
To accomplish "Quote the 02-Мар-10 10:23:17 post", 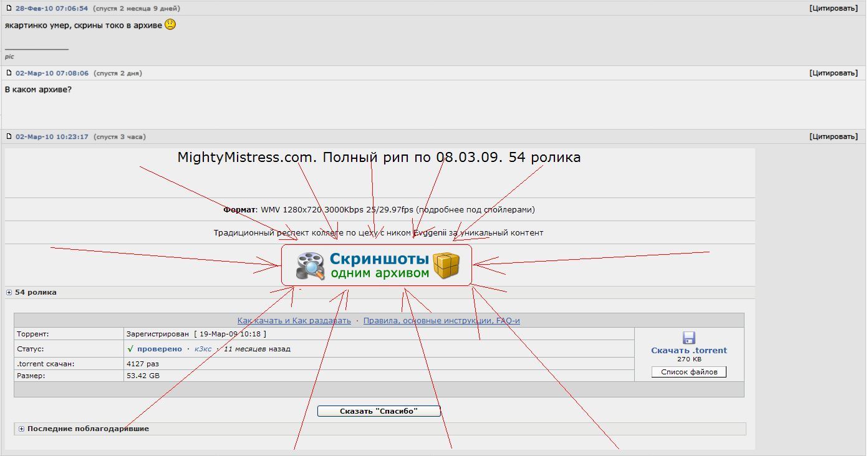I will coord(834,136).
